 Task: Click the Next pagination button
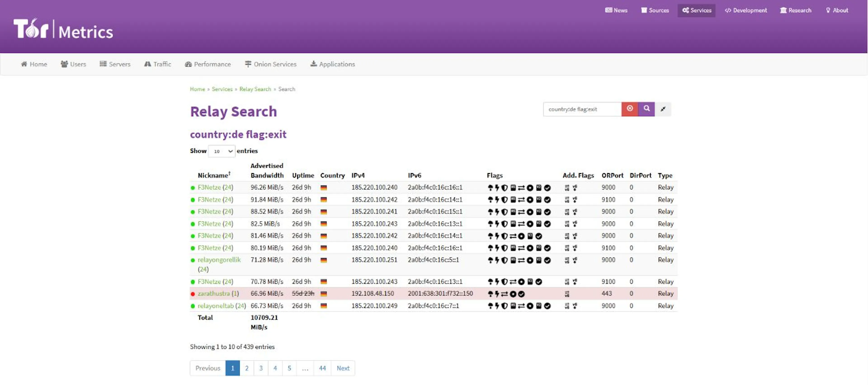[x=343, y=368]
